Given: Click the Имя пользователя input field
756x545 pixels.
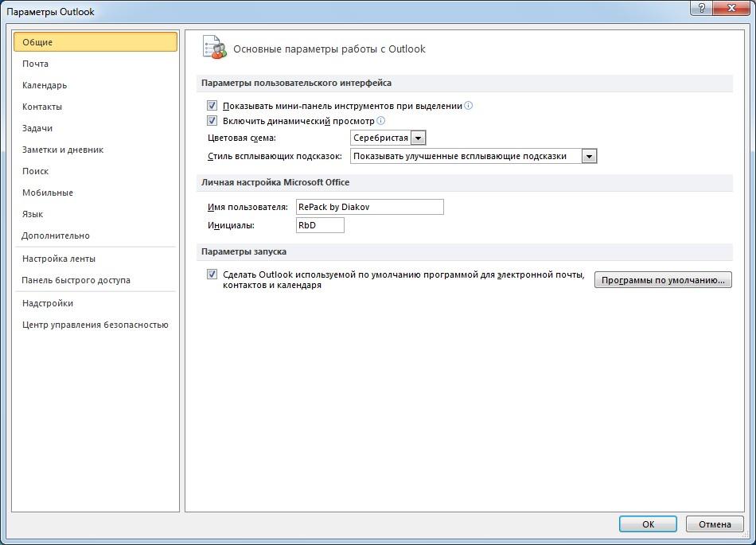Looking at the screenshot, I should point(370,207).
